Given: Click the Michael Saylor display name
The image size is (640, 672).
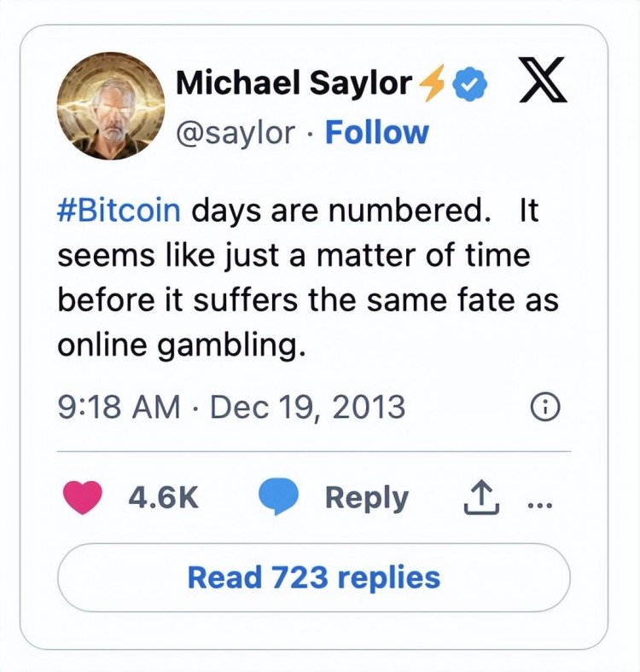Looking at the screenshot, I should 294,82.
